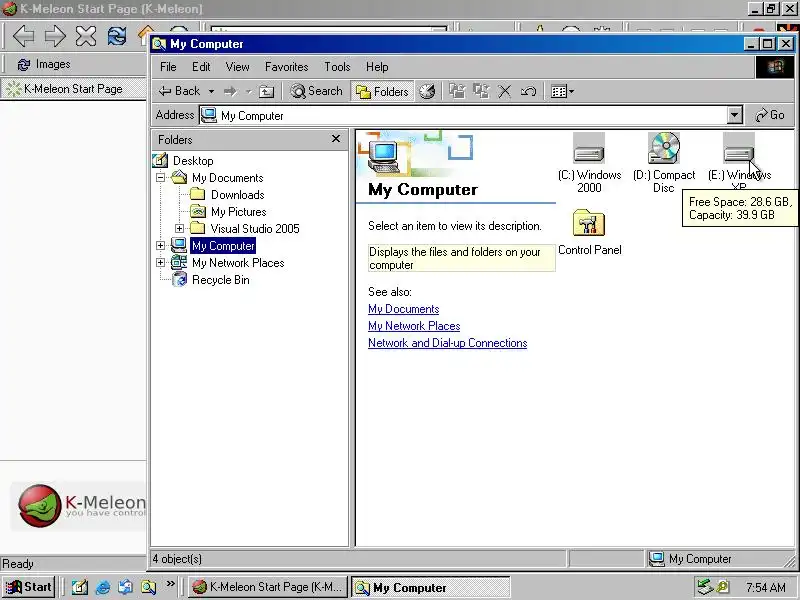Image resolution: width=800 pixels, height=600 pixels.
Task: Launch Internet Explorer from quick launch
Action: click(103, 587)
